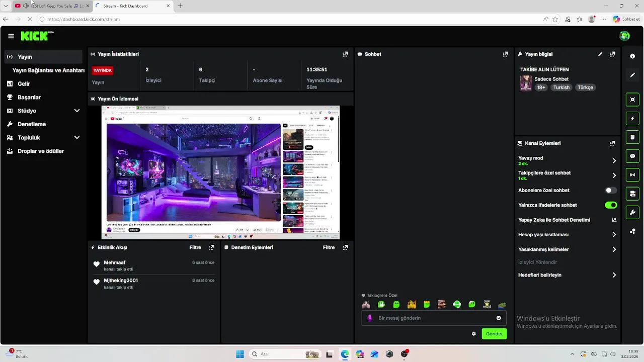Screen dimensions: 644x362
Task: Switch to the Lofi Keep You Safe YouTube tab
Action: pyautogui.click(x=52, y=6)
